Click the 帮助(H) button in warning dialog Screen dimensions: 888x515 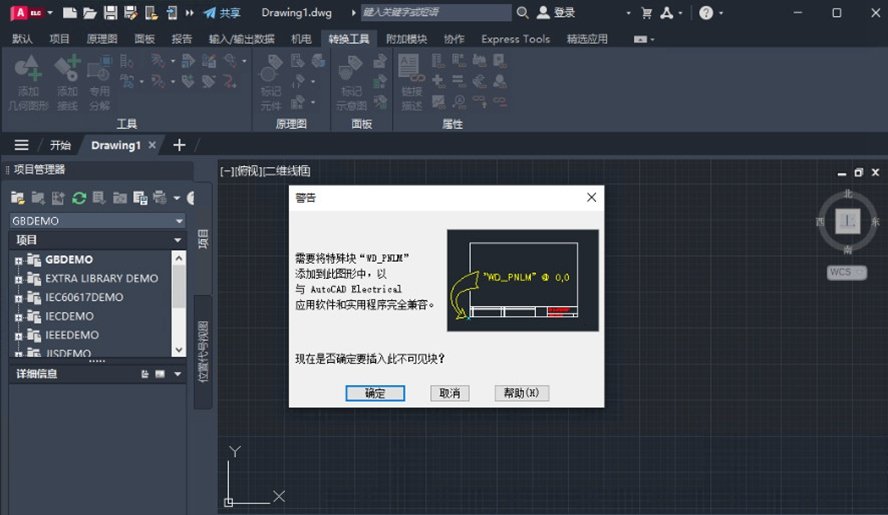tap(522, 393)
